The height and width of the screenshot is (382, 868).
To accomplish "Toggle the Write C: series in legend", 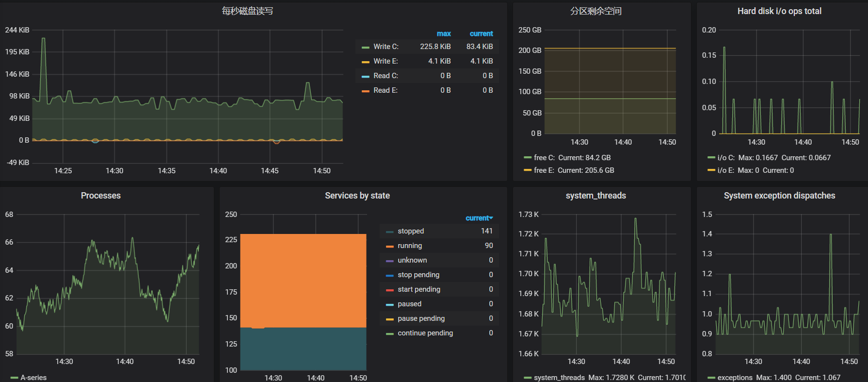I will (386, 47).
